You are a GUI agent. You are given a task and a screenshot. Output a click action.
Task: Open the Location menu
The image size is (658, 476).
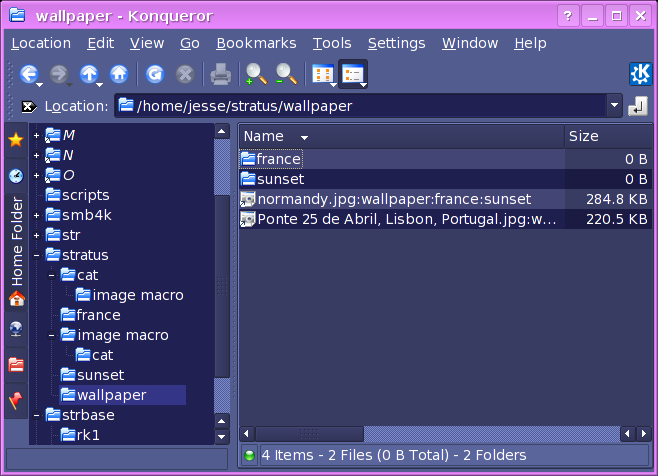(x=41, y=43)
